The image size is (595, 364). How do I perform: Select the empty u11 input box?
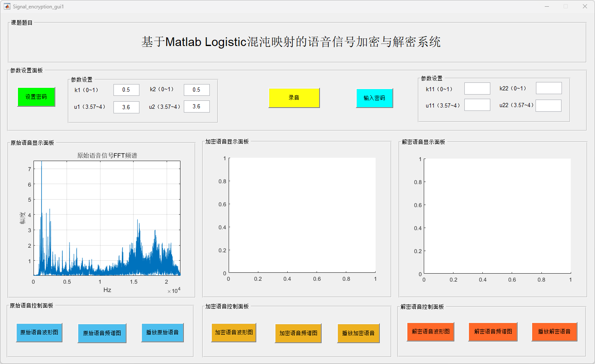click(x=477, y=105)
